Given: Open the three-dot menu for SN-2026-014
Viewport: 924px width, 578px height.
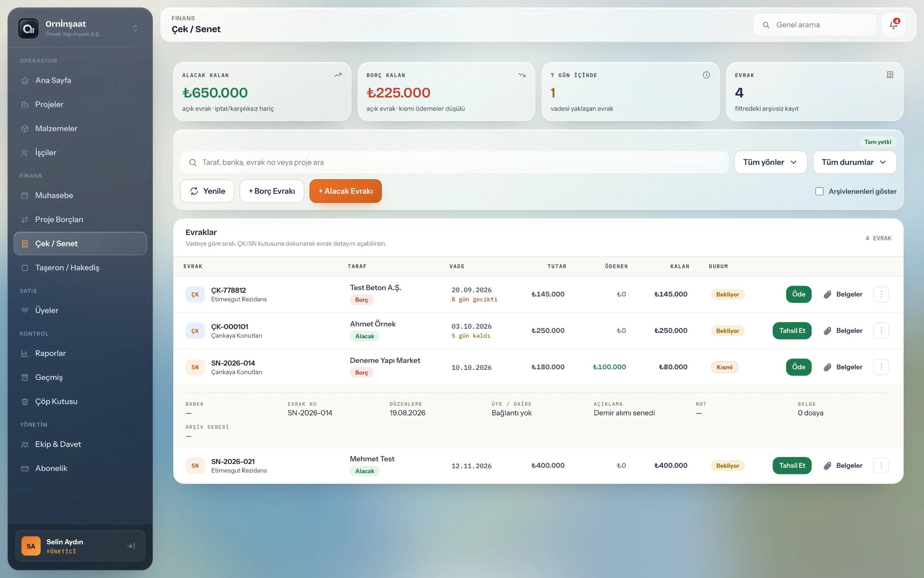Looking at the screenshot, I should point(881,367).
